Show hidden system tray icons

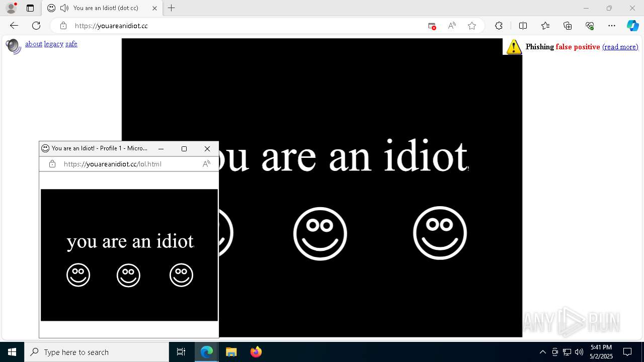(x=542, y=352)
